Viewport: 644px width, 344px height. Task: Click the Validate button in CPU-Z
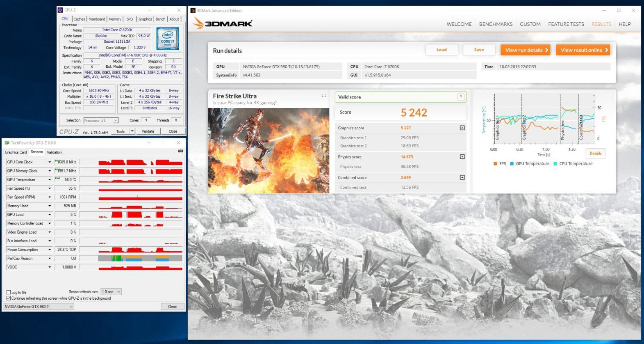(148, 131)
